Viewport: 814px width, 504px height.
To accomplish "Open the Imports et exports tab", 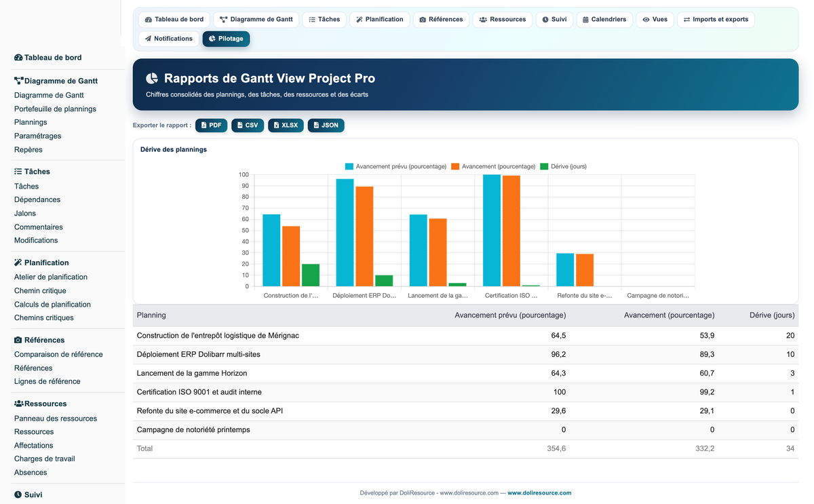I will (716, 19).
